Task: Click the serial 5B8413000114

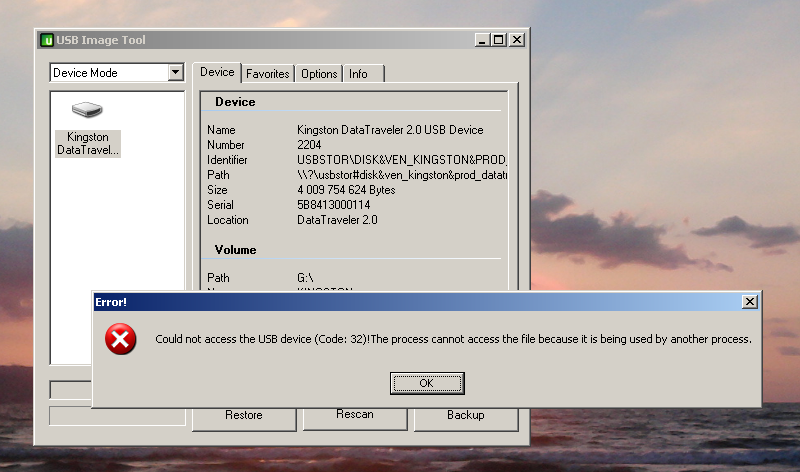Action: click(334, 205)
